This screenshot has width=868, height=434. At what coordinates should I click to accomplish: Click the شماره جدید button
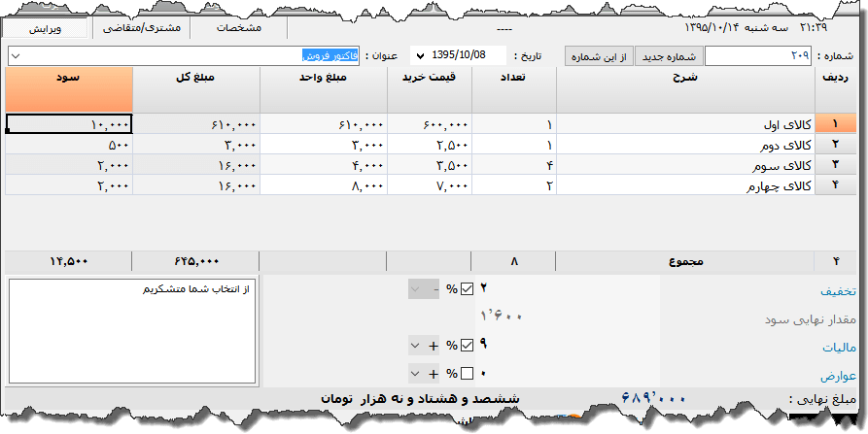coord(669,57)
